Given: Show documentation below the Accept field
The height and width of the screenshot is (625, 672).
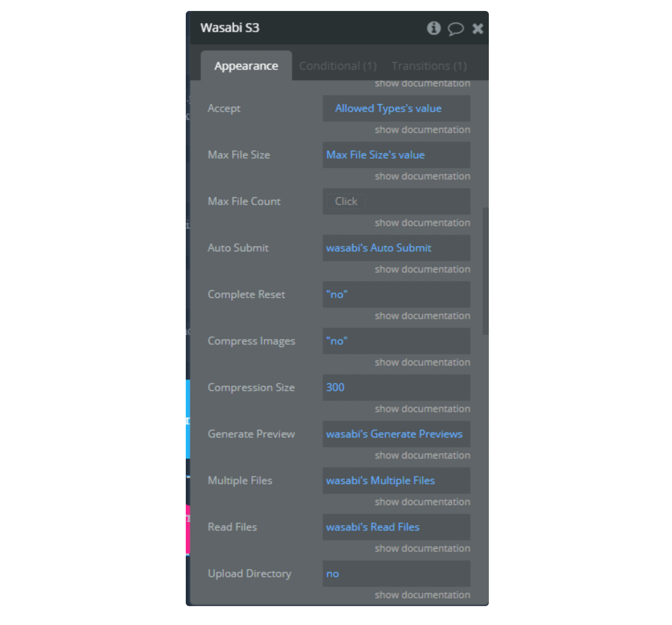Looking at the screenshot, I should pos(422,130).
